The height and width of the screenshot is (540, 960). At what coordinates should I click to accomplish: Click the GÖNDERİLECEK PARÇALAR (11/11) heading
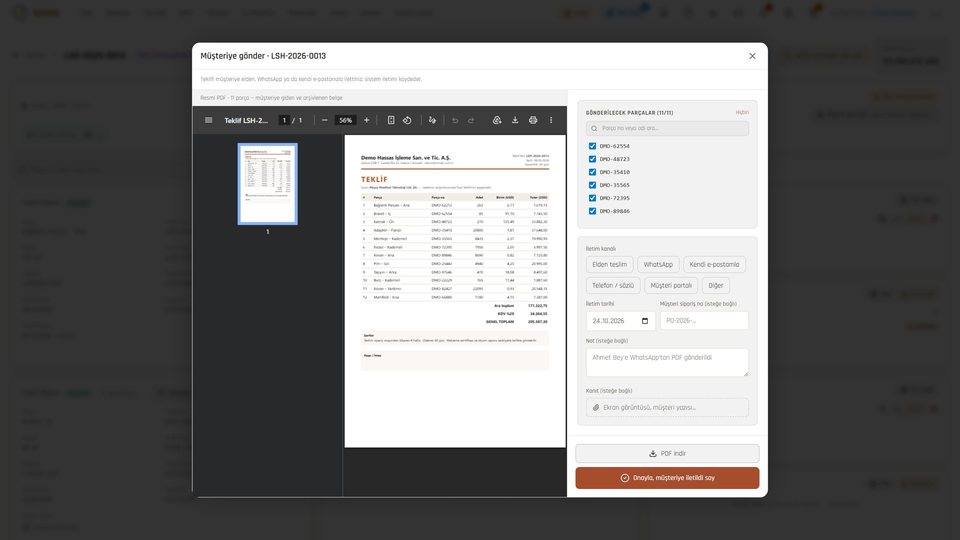pos(629,113)
